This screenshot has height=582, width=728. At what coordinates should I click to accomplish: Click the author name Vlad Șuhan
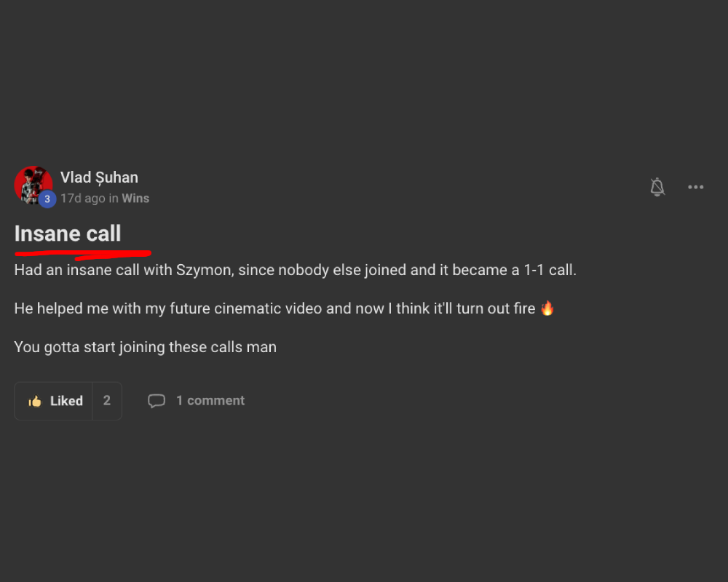coord(99,178)
